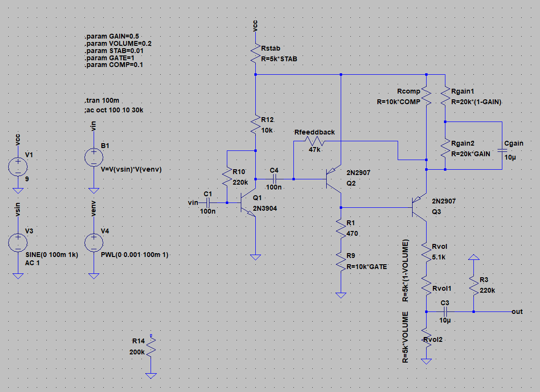Click the 'R=10k*GATE' value text
This screenshot has width=540, height=392.
point(367,267)
